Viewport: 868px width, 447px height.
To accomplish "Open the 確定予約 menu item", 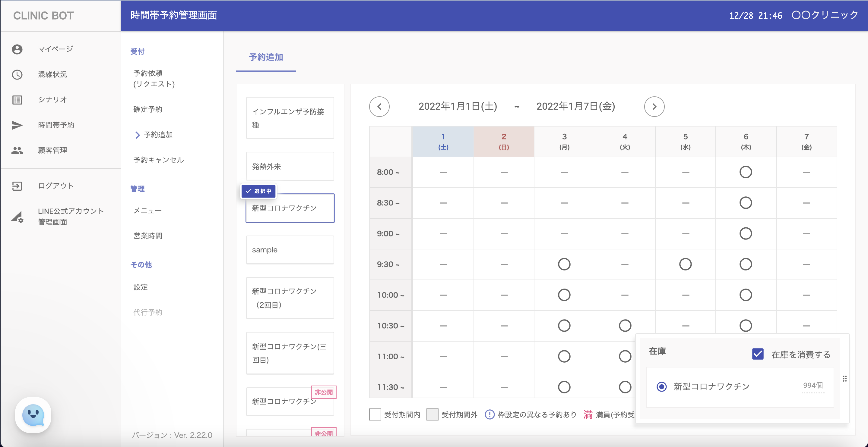I will point(147,109).
